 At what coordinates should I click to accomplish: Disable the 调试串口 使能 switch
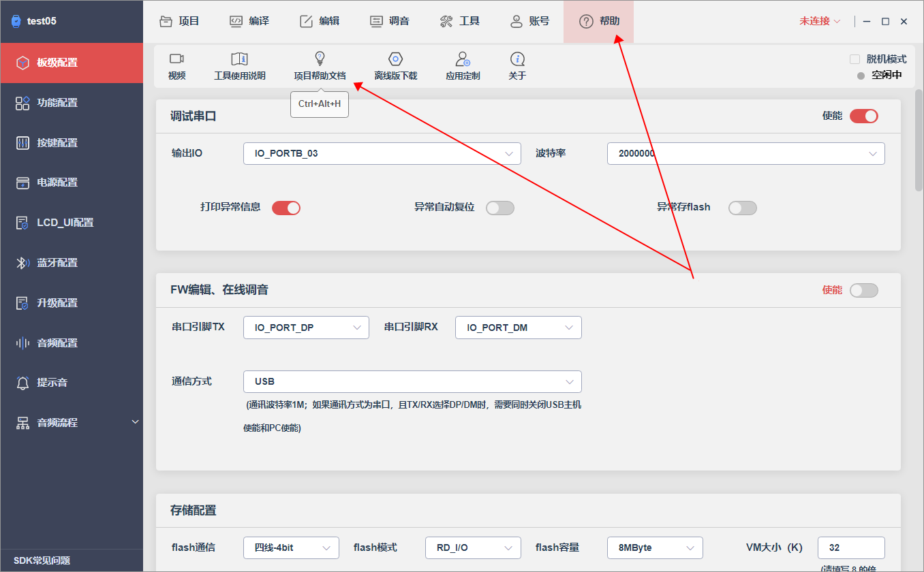coord(864,116)
